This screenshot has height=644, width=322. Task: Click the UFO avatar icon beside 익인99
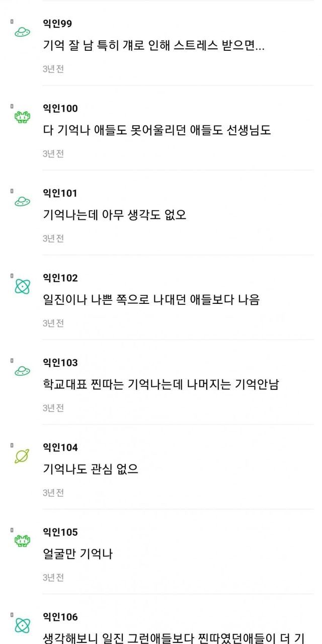(x=22, y=33)
